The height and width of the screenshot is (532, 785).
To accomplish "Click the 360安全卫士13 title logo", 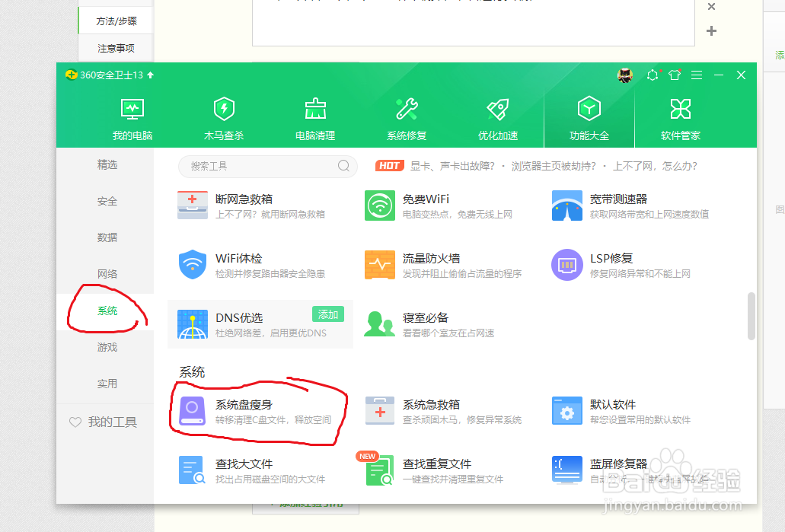I will point(71,75).
